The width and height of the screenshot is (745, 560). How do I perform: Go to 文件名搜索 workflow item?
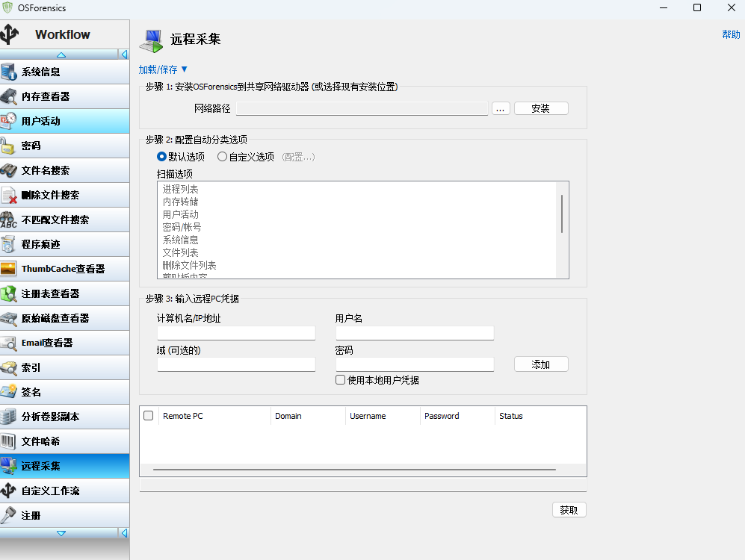(64, 170)
